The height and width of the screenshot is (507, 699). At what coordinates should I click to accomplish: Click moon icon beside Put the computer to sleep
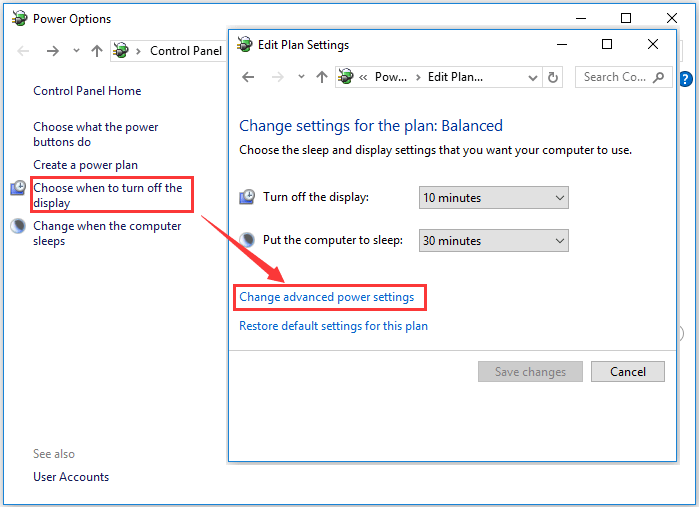pos(248,240)
